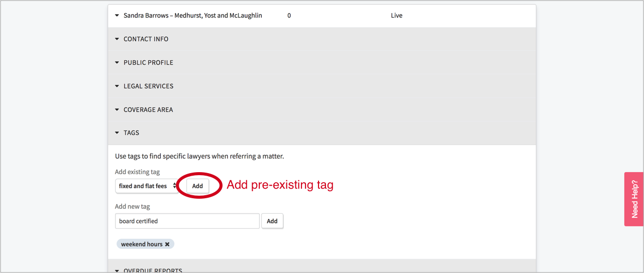Click the triangle icon beside OVERDUE REPORTS

click(x=117, y=270)
